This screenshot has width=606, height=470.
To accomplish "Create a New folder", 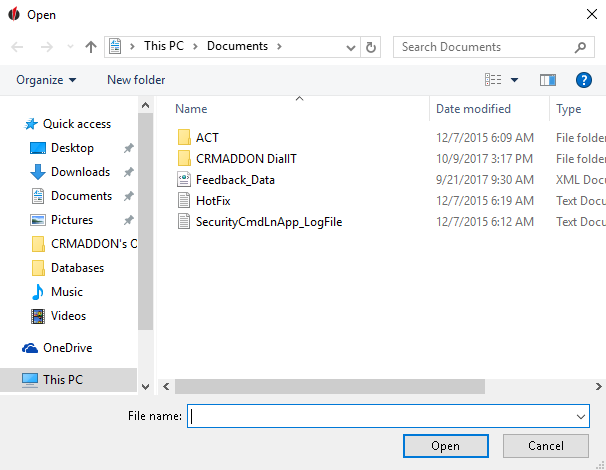I will [136, 80].
